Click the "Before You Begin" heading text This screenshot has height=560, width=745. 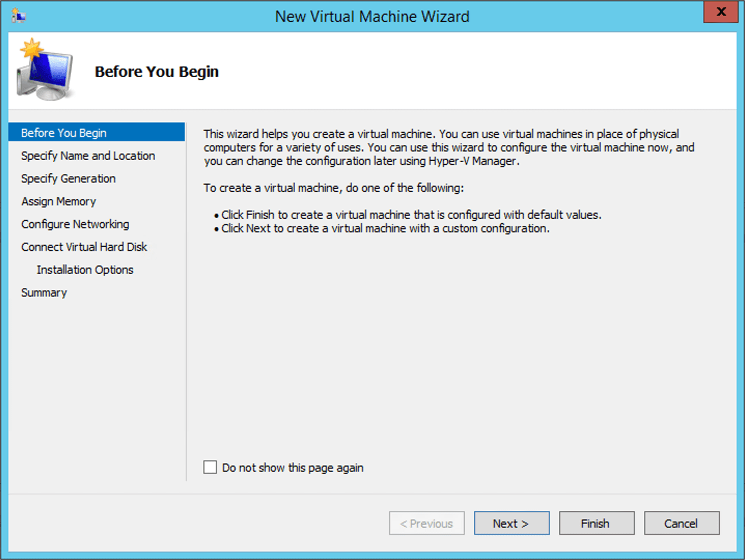pos(157,72)
